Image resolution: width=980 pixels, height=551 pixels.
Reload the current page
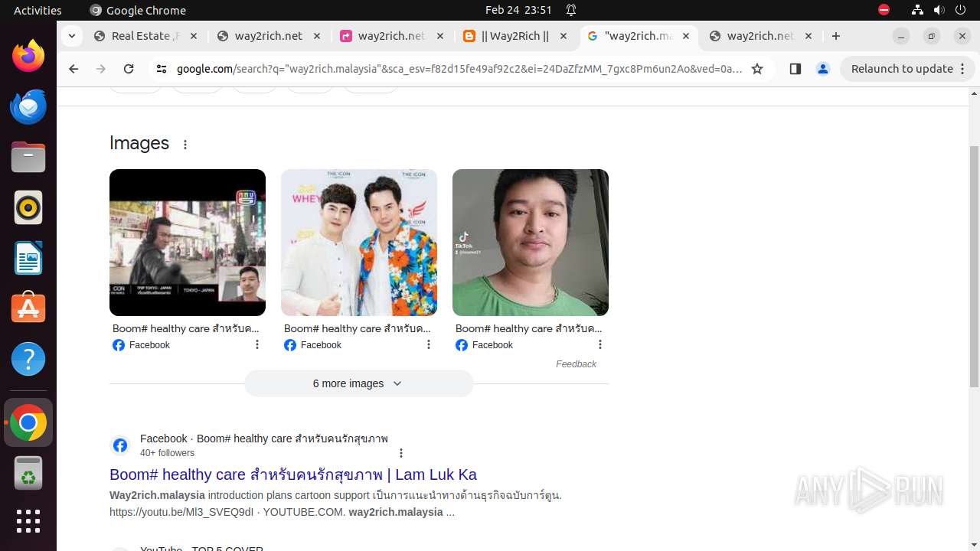(x=129, y=69)
